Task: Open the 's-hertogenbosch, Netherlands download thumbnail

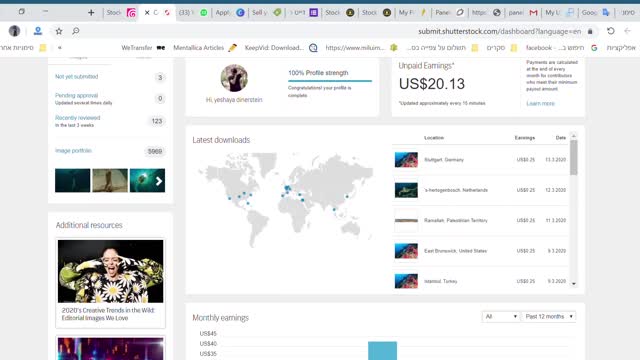Action: tap(406, 190)
